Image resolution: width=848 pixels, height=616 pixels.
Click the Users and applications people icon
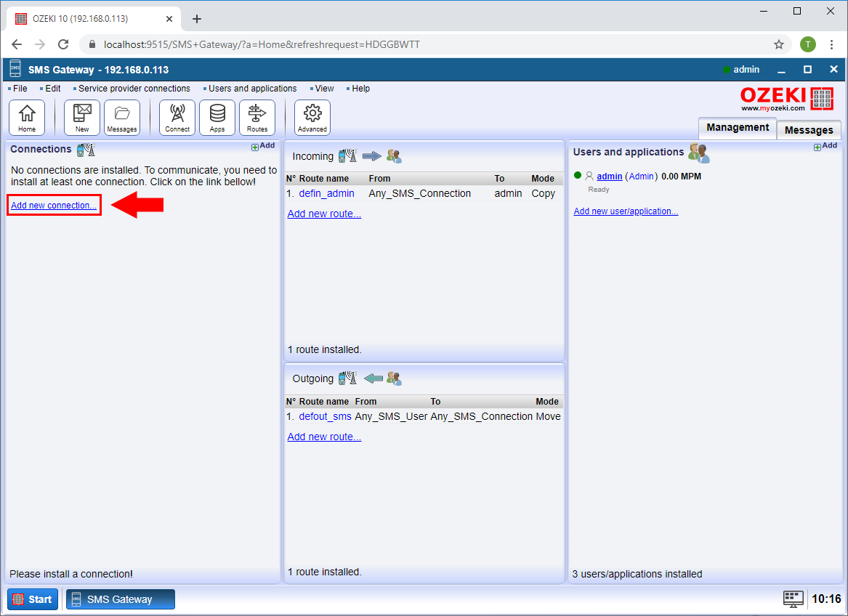coord(699,153)
